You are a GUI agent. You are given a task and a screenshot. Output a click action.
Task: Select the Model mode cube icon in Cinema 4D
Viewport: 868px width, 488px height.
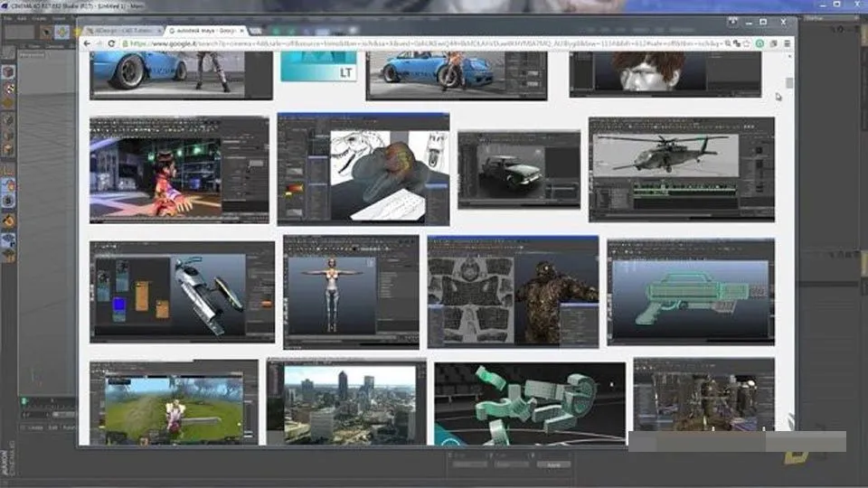(x=8, y=71)
